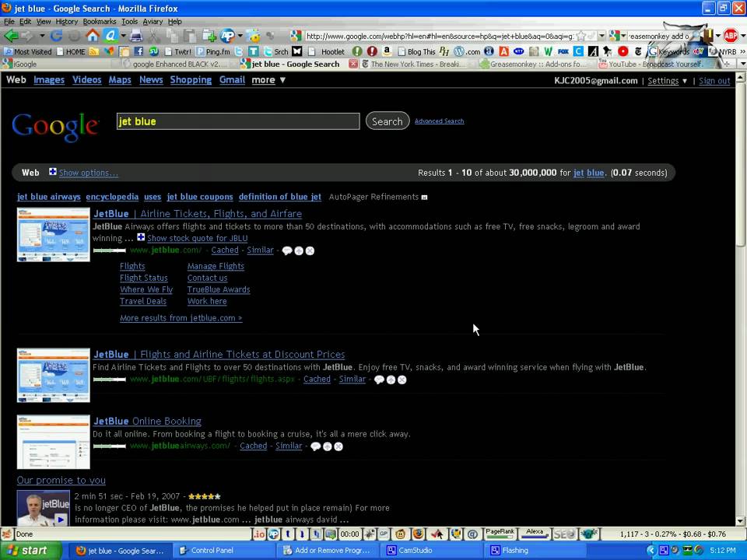This screenshot has width=747, height=560.
Task: Click the Sign out link
Action: [714, 81]
